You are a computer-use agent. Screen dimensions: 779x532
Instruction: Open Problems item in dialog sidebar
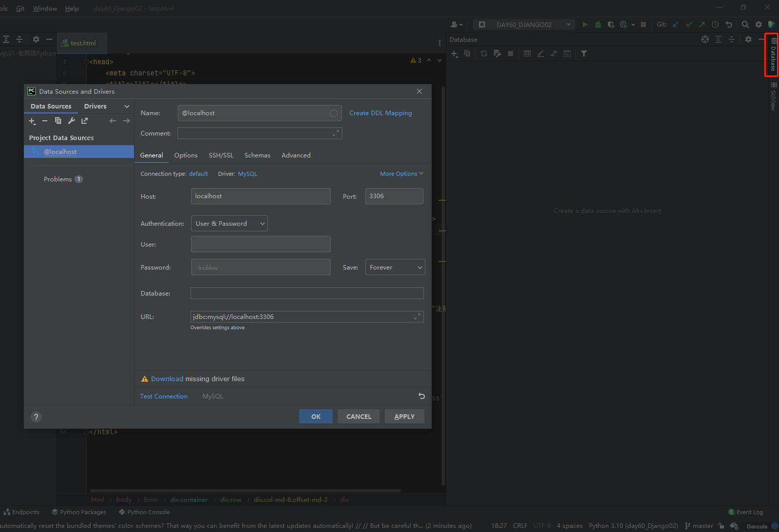[x=63, y=179]
